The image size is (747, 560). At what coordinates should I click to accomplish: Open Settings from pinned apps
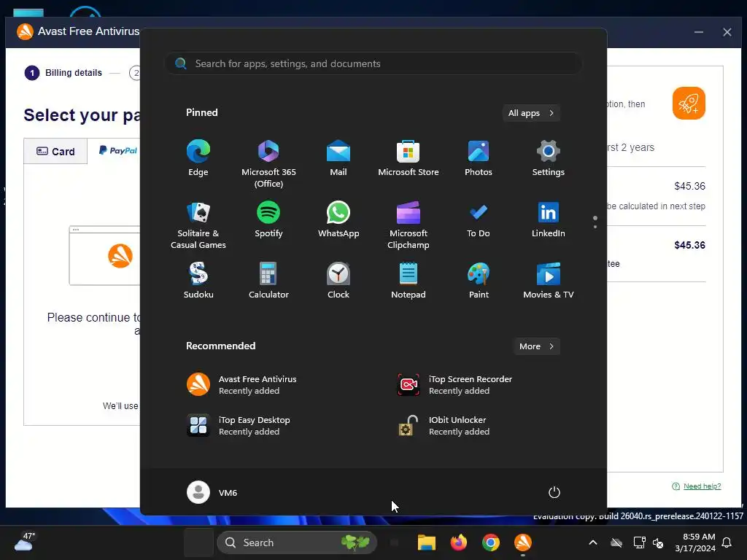click(549, 158)
